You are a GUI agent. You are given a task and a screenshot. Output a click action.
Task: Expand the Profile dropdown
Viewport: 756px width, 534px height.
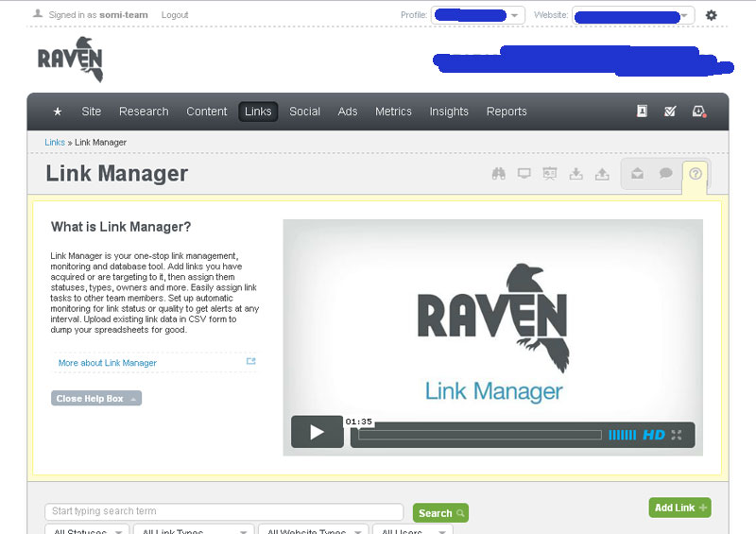477,15
